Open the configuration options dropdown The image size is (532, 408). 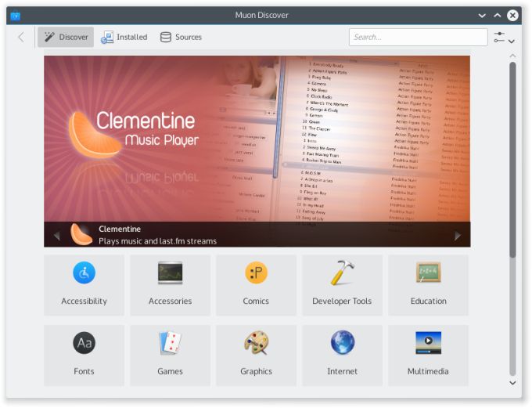pyautogui.click(x=504, y=38)
